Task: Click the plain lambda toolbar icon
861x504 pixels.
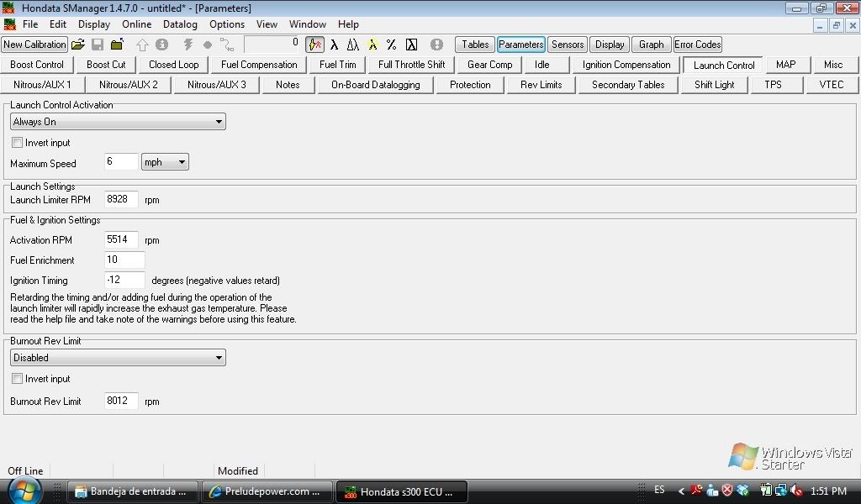Action: [x=334, y=45]
